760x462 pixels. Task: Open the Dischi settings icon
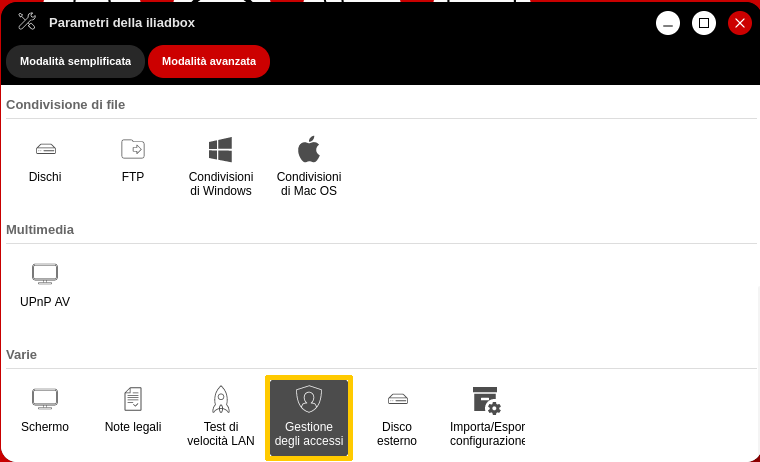tap(46, 149)
